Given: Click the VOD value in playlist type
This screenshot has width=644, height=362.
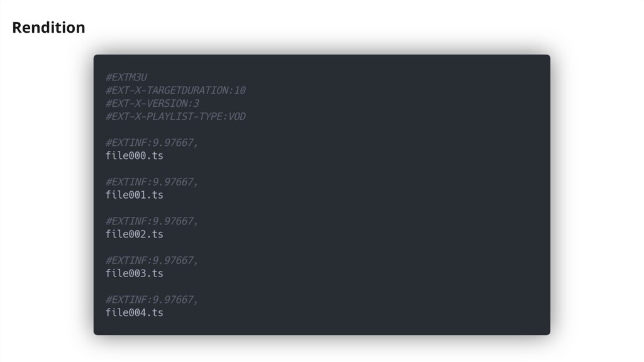Looking at the screenshot, I should tap(237, 116).
